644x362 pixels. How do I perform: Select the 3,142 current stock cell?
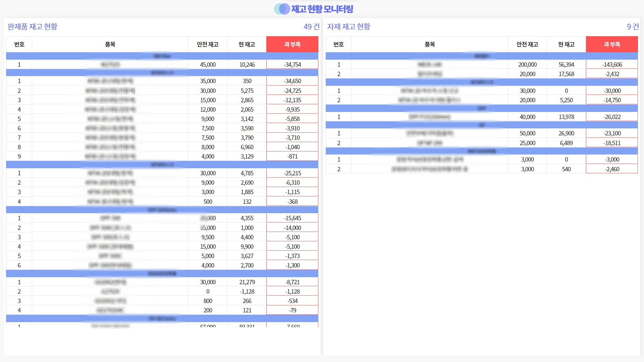click(247, 119)
